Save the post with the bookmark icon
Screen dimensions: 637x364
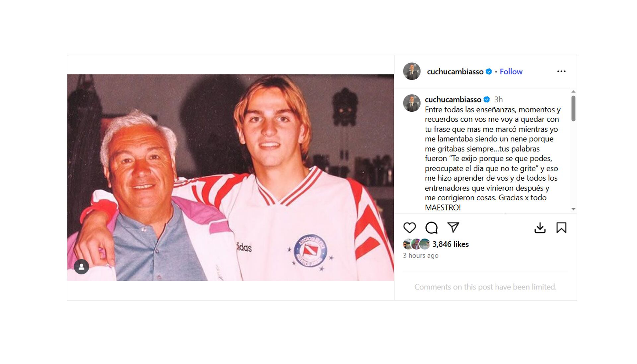561,228
